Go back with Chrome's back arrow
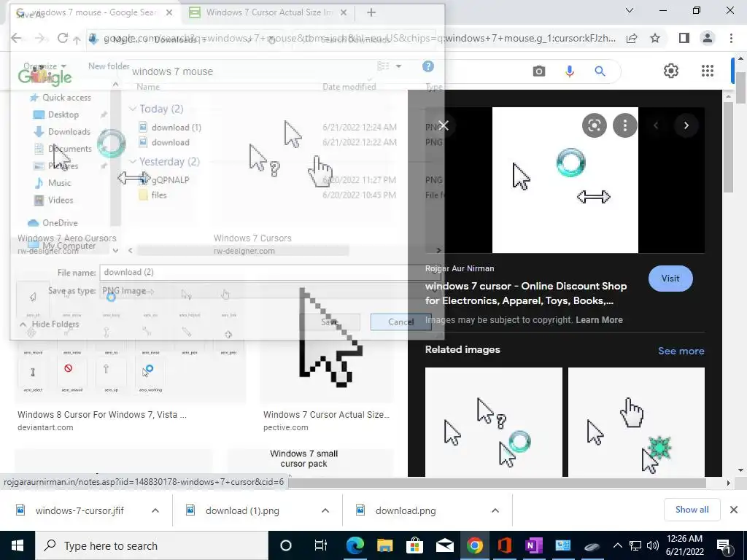Image resolution: width=747 pixels, height=560 pixels. pos(16,38)
